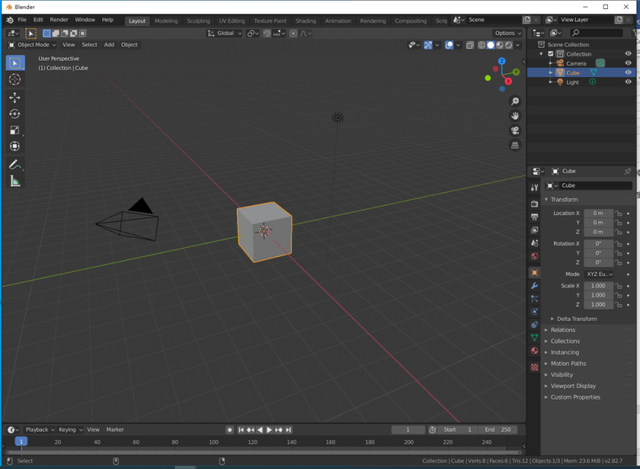Select the Scale tool
Viewport: 640px width, 469px height.
point(15,130)
